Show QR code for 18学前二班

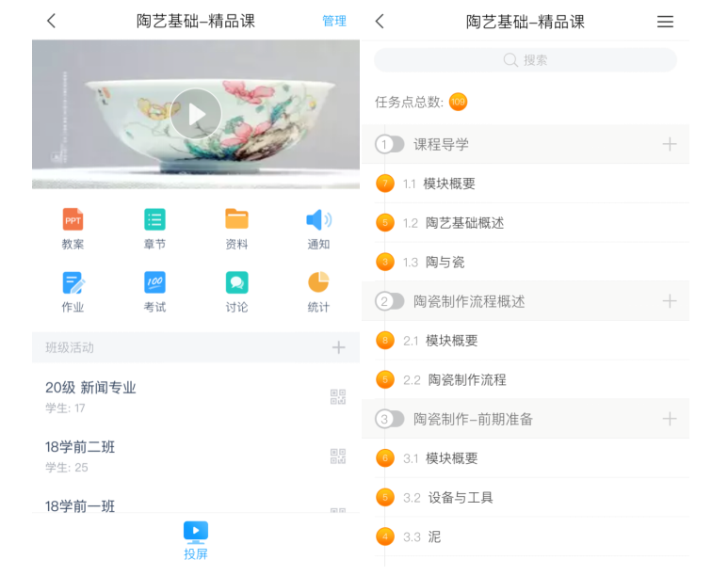click(338, 456)
